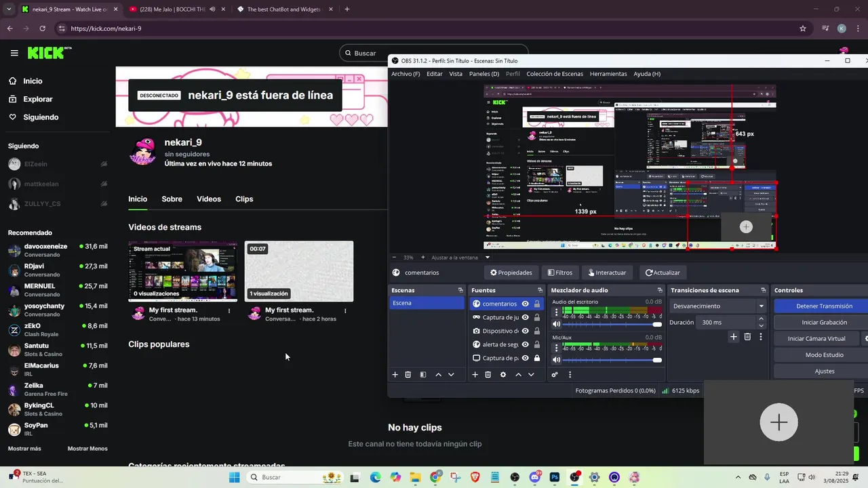Viewport: 868px width, 488px height.
Task: Undock the Fuentes panel
Action: pos(540,290)
